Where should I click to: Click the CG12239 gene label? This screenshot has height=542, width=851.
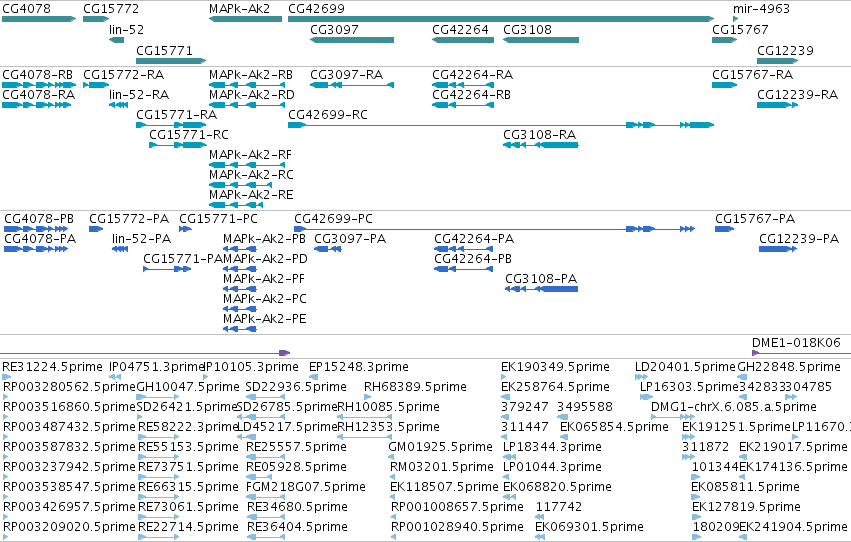point(785,51)
